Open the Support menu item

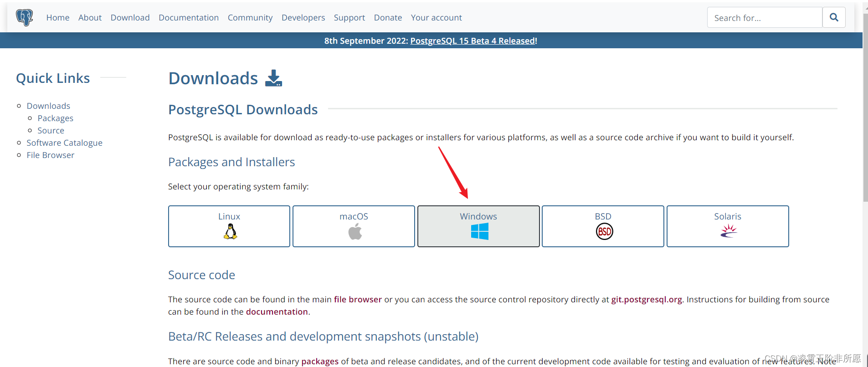pyautogui.click(x=349, y=17)
